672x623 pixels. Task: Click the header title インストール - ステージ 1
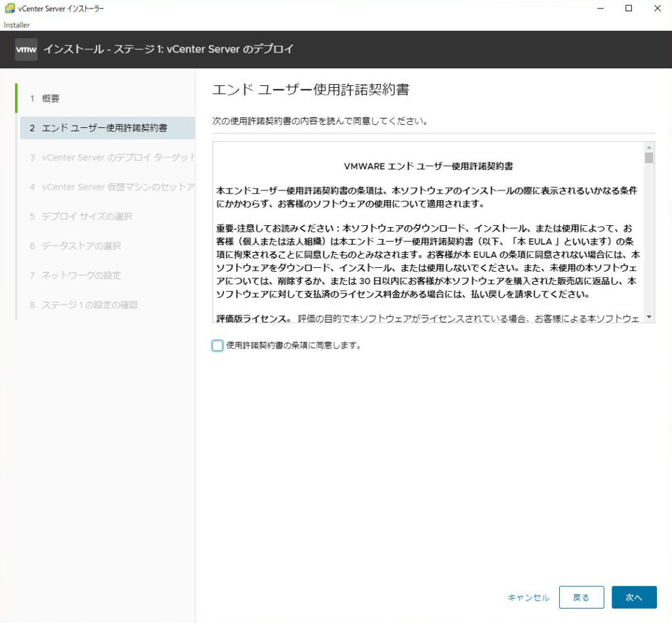pos(169,49)
